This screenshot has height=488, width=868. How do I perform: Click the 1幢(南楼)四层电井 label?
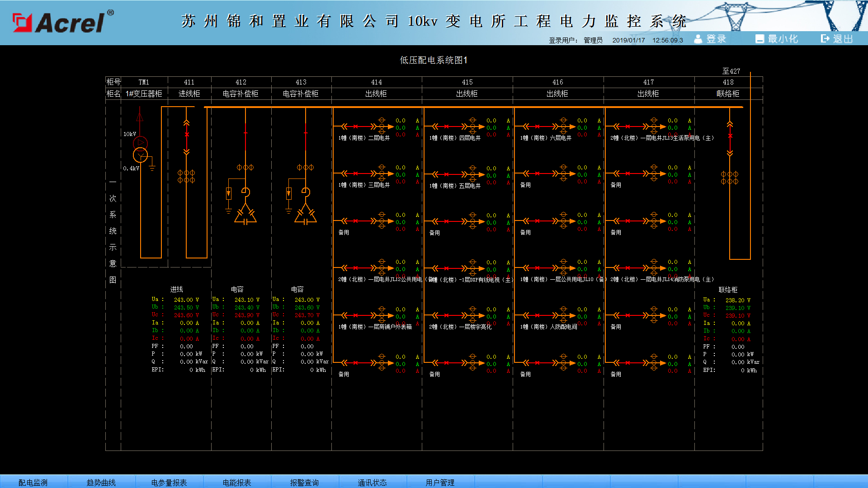pos(455,138)
